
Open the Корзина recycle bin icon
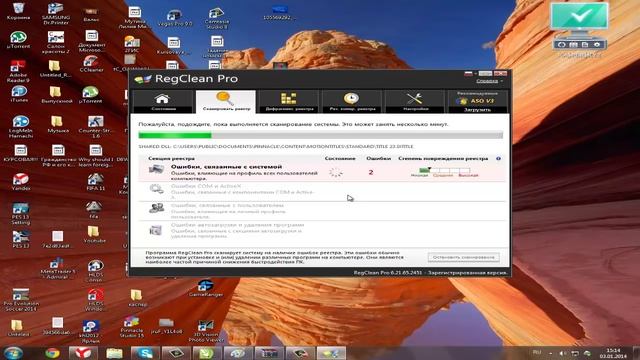pos(18,11)
